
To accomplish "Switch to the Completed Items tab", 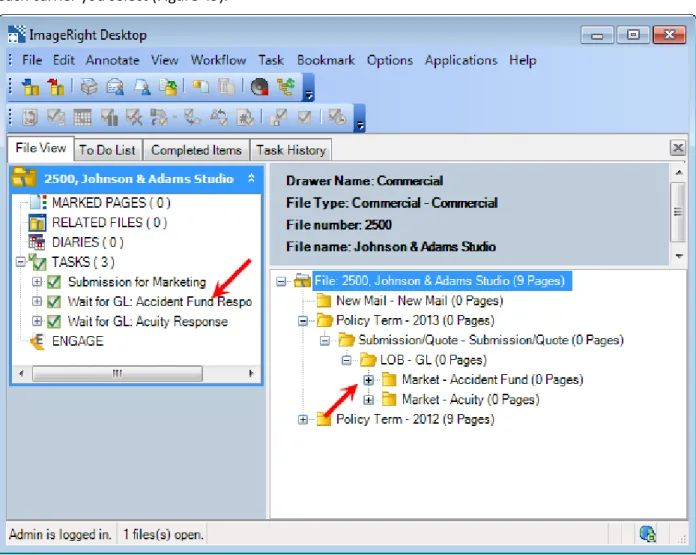I will click(x=196, y=150).
